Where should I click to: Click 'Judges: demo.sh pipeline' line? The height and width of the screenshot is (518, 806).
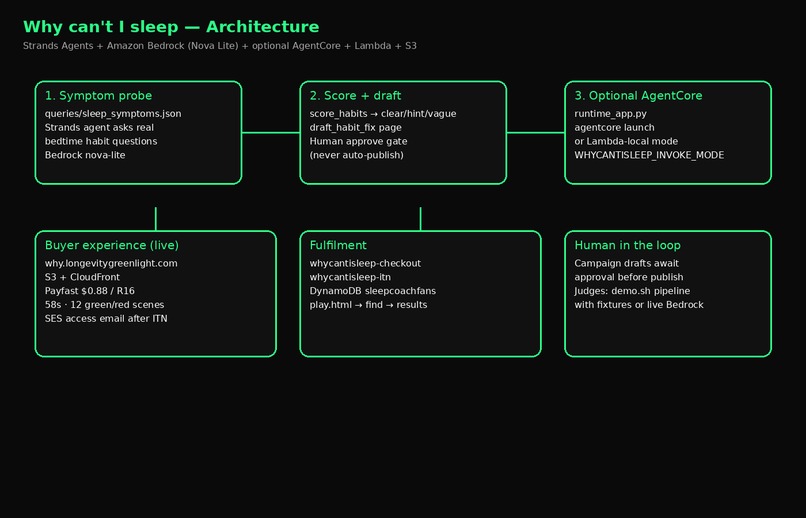(632, 291)
